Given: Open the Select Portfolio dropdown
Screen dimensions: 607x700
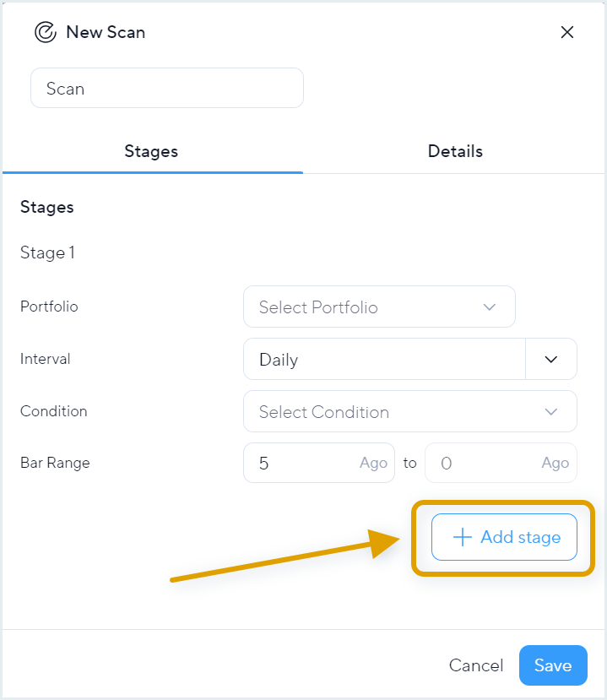Looking at the screenshot, I should [379, 307].
